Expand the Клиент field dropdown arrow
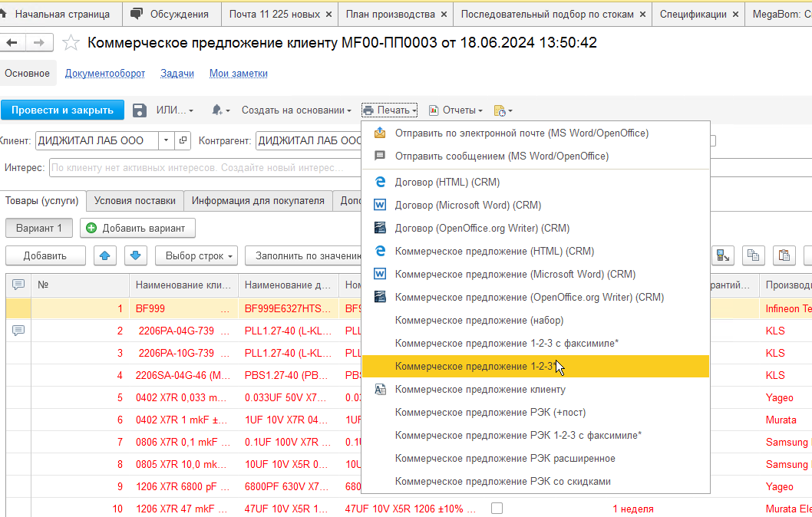Viewport: 812px width, 517px height. coord(167,140)
